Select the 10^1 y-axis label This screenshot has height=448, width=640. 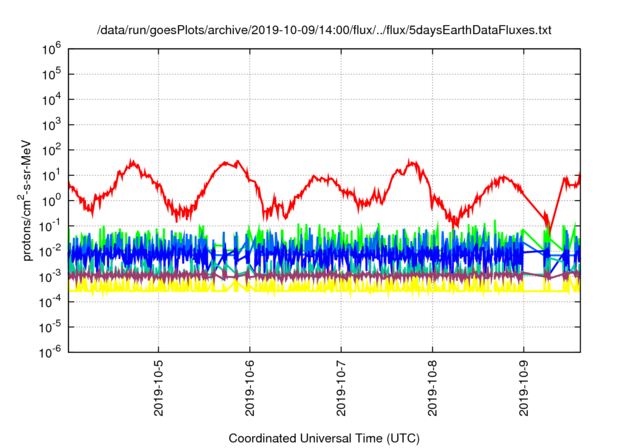(x=51, y=176)
